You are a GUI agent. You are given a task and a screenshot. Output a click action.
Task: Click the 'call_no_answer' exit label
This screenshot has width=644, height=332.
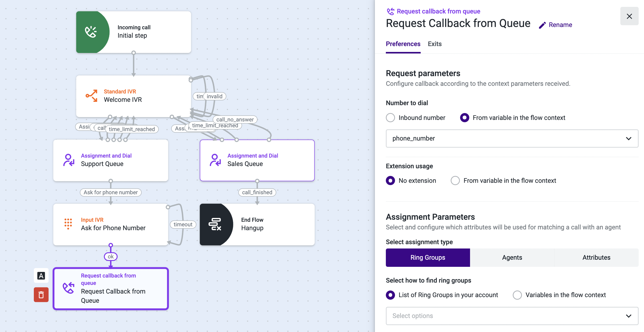click(x=235, y=119)
